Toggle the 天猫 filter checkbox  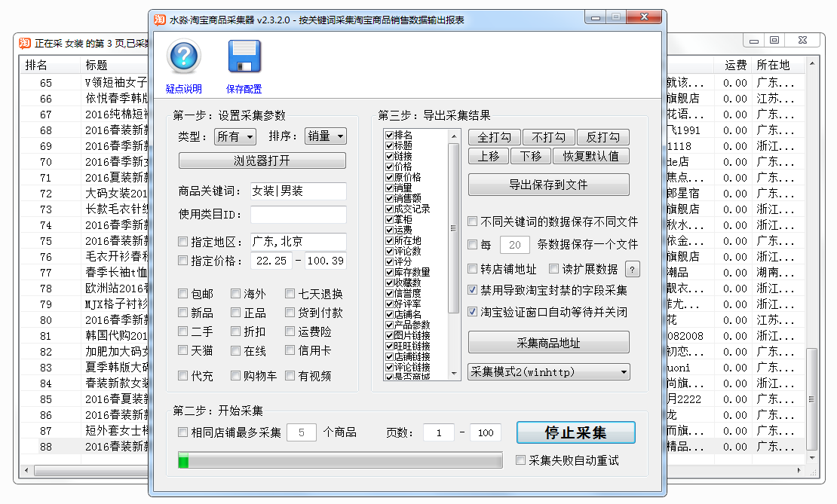(x=183, y=350)
